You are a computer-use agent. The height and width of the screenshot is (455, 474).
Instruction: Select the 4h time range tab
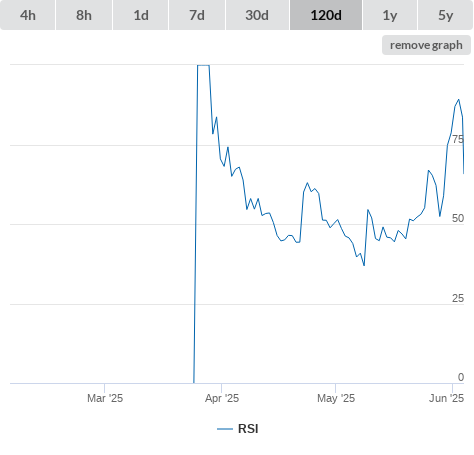click(28, 15)
